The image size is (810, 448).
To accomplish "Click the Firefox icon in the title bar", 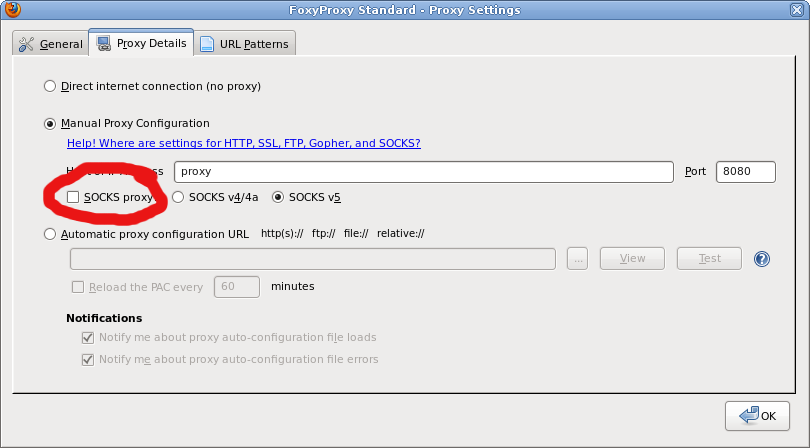I will (12, 9).
